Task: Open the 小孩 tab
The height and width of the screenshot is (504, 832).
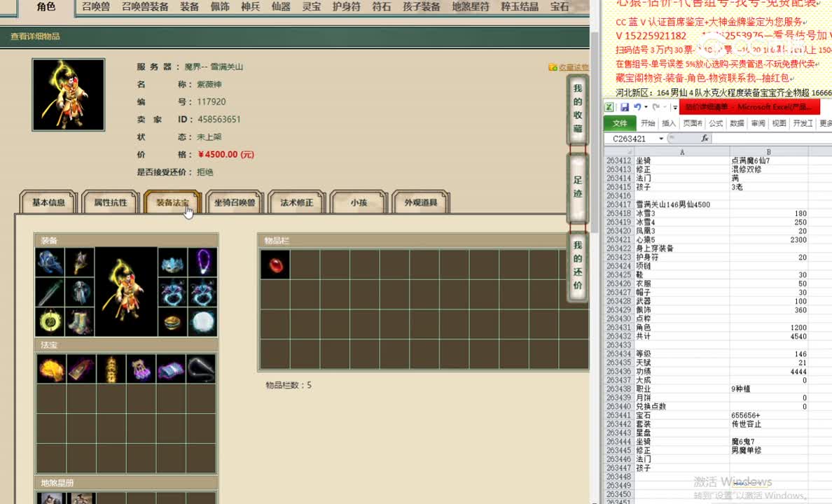Action: [x=359, y=202]
